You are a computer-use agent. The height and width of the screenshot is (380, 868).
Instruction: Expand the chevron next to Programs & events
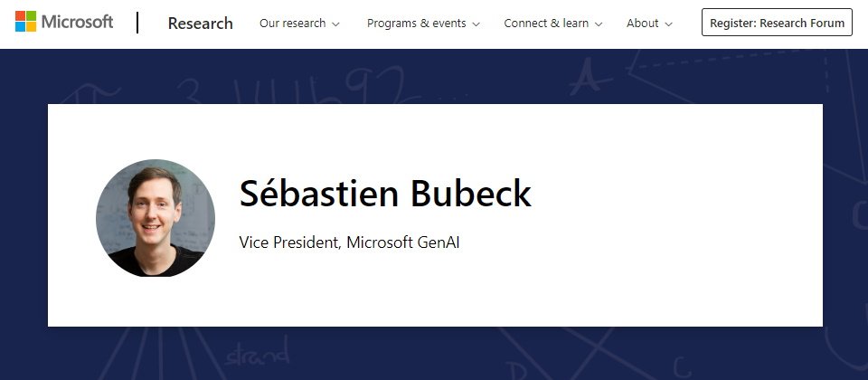pyautogui.click(x=476, y=24)
